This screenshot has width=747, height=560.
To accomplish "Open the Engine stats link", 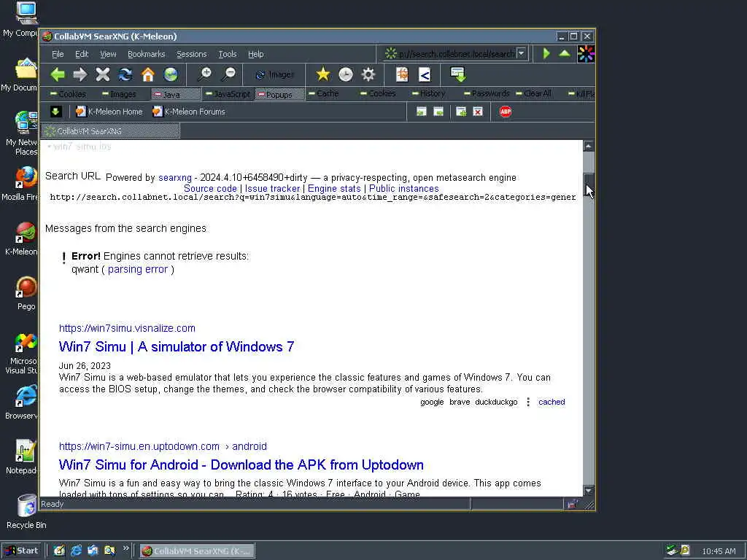I will coord(334,189).
